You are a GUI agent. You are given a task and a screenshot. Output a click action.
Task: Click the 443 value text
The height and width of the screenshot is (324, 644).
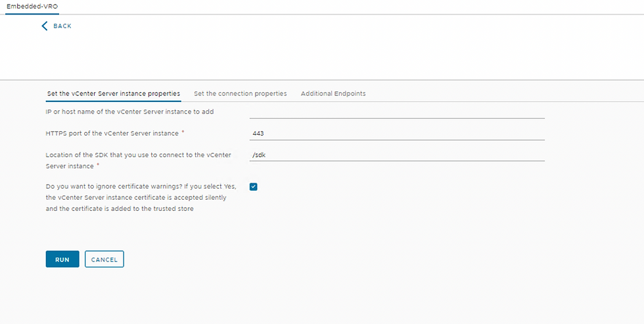point(258,134)
